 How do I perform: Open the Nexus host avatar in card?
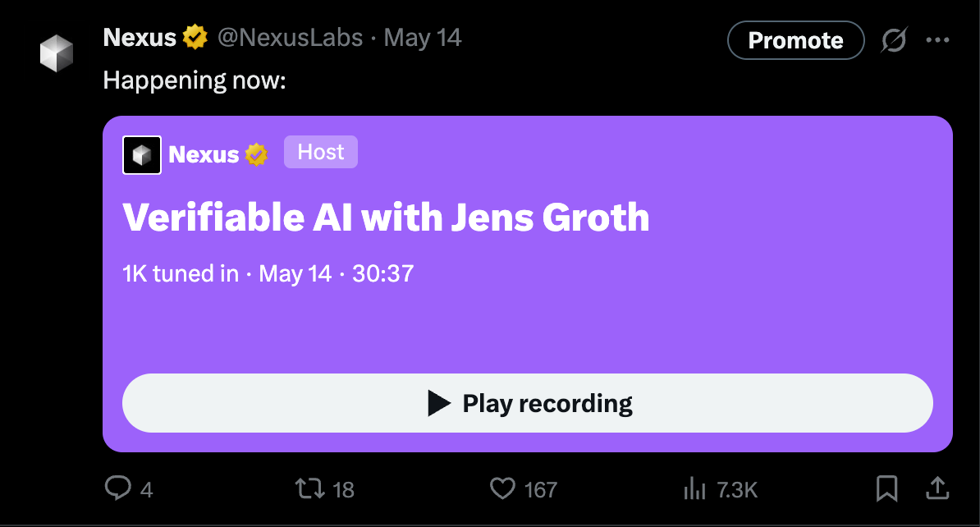pos(142,155)
